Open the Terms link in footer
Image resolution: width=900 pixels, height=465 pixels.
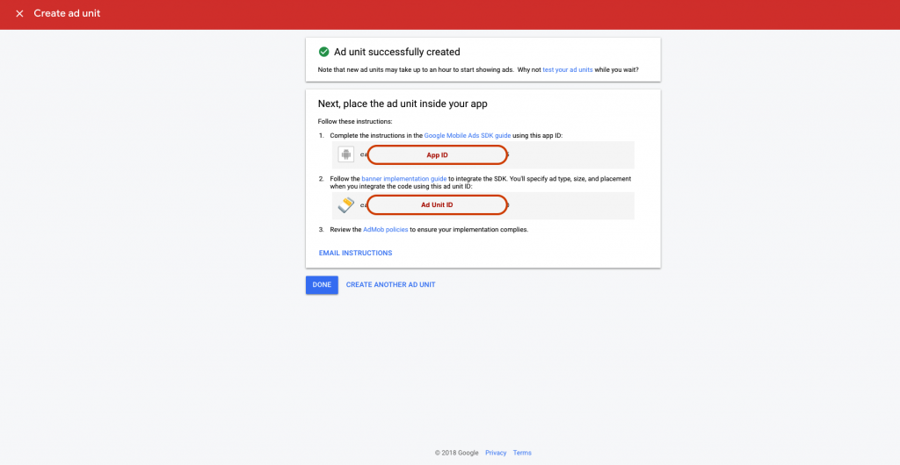coord(522,453)
